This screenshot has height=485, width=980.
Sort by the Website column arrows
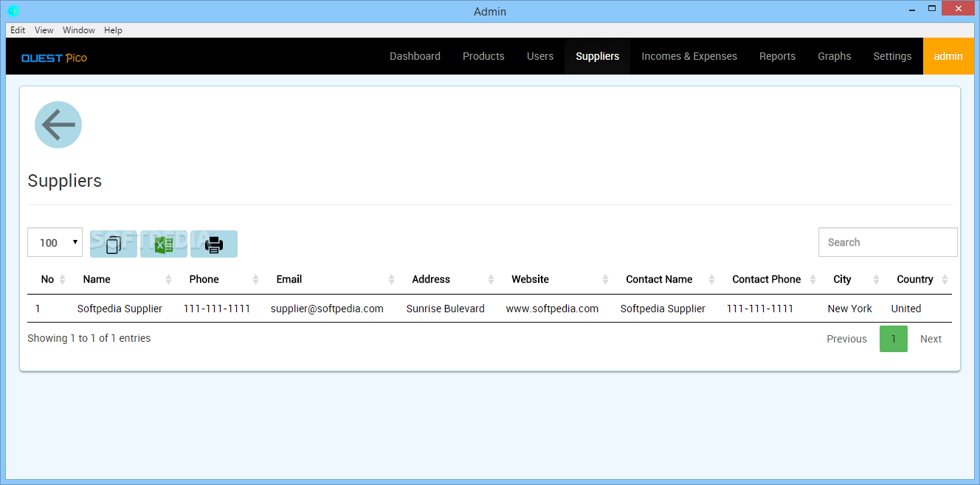point(606,279)
